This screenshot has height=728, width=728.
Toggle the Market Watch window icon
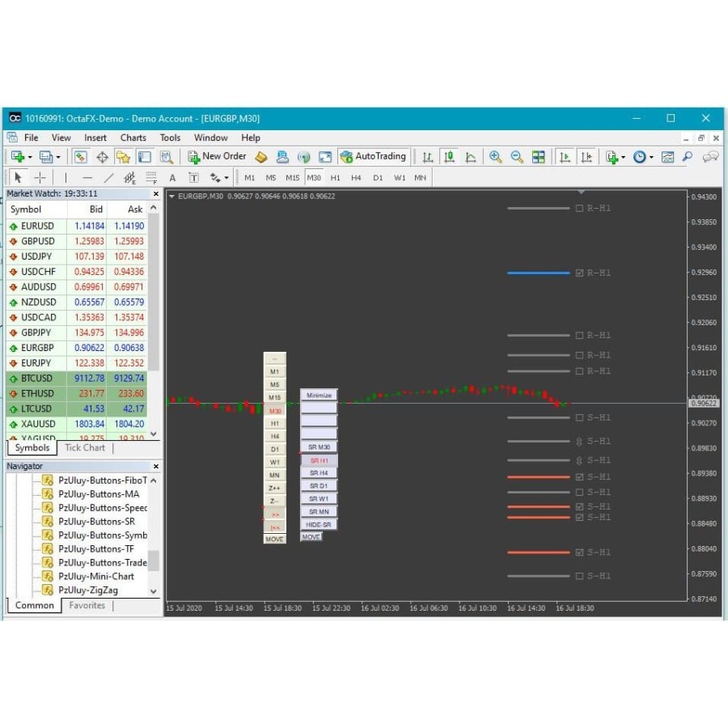coord(81,157)
